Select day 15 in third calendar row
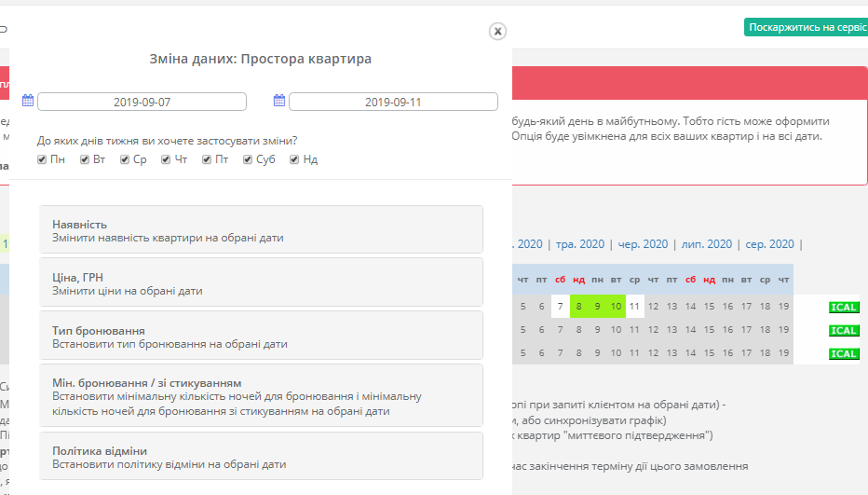 click(709, 352)
